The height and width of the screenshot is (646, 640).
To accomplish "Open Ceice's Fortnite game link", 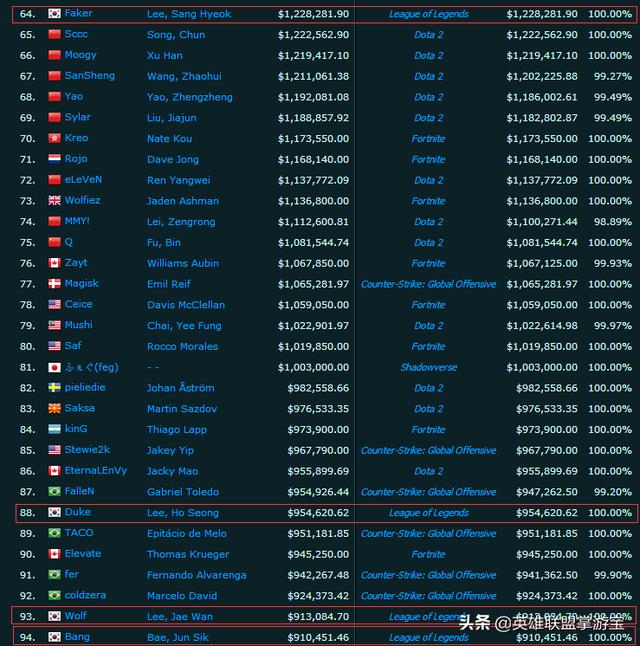I will point(429,304).
